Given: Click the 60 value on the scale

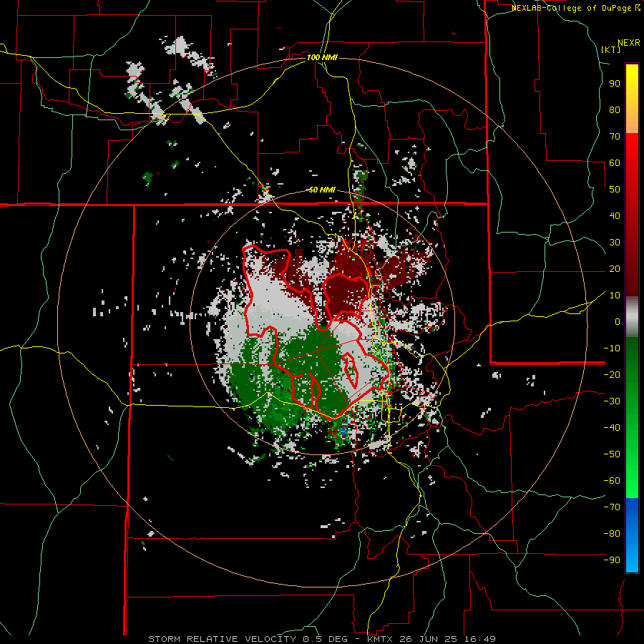Looking at the screenshot, I should 615,163.
